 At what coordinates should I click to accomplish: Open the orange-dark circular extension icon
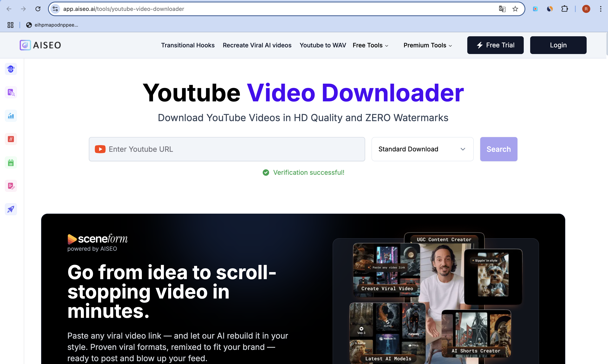550,9
